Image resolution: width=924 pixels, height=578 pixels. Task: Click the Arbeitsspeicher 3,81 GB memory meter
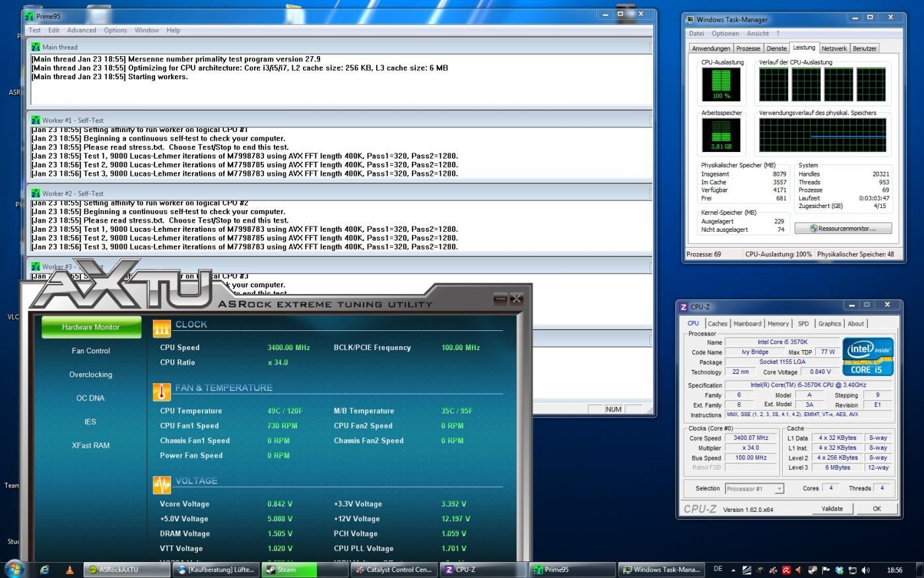(x=721, y=134)
